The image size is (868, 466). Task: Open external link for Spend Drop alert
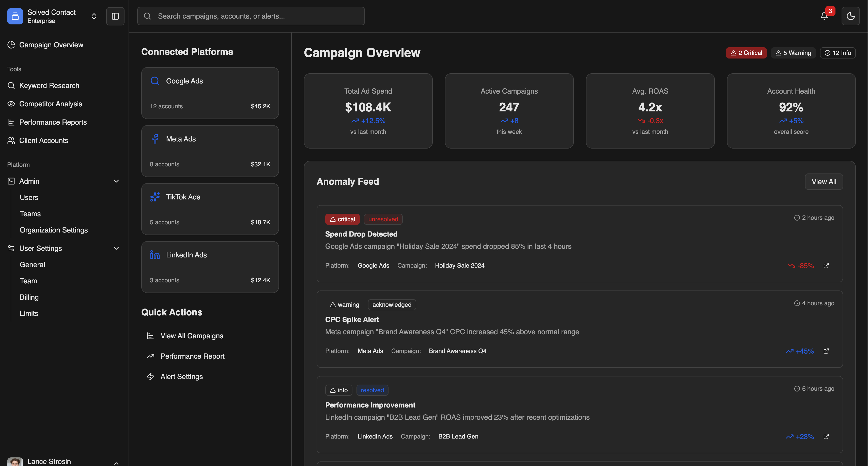tap(826, 266)
